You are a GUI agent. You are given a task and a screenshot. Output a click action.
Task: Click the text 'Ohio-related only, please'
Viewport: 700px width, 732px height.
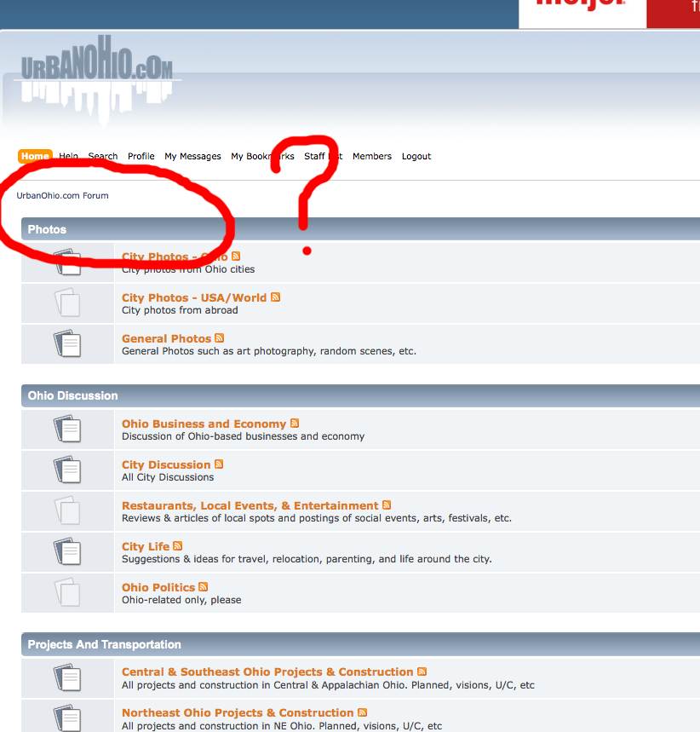(x=181, y=600)
